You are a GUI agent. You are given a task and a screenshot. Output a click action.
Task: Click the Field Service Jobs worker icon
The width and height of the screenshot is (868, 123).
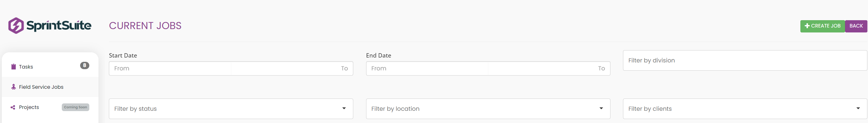click(x=13, y=87)
